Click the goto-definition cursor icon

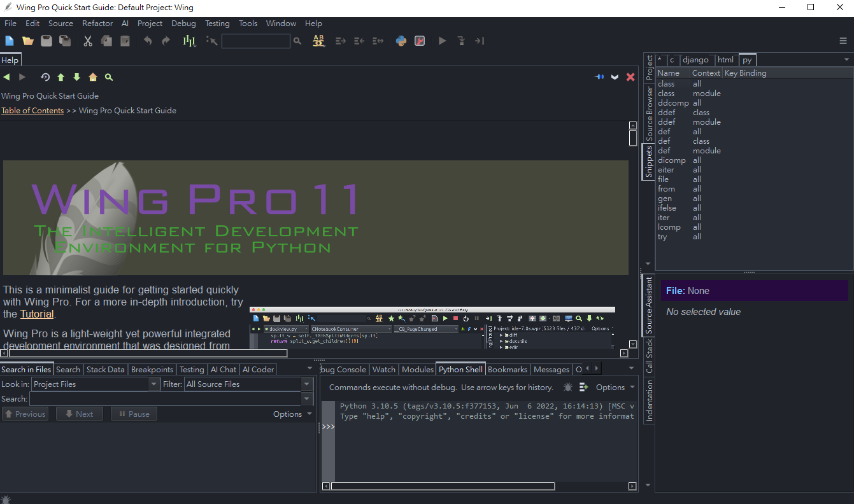tap(212, 41)
